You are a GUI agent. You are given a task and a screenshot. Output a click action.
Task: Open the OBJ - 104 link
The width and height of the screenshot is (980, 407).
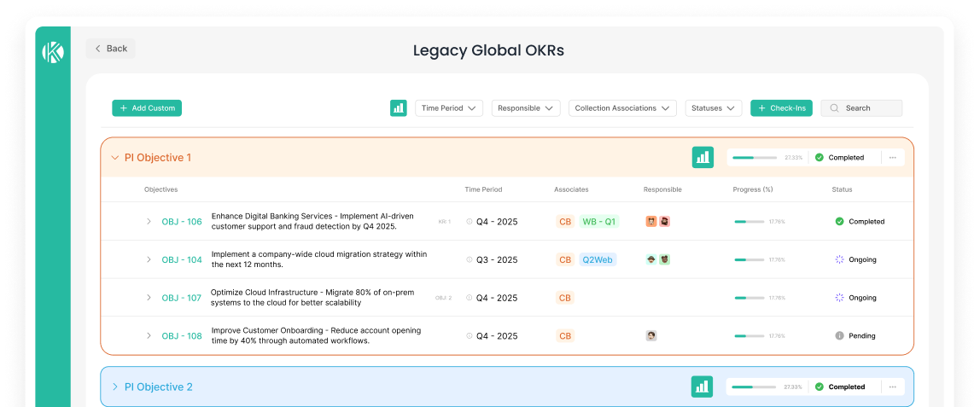click(182, 259)
